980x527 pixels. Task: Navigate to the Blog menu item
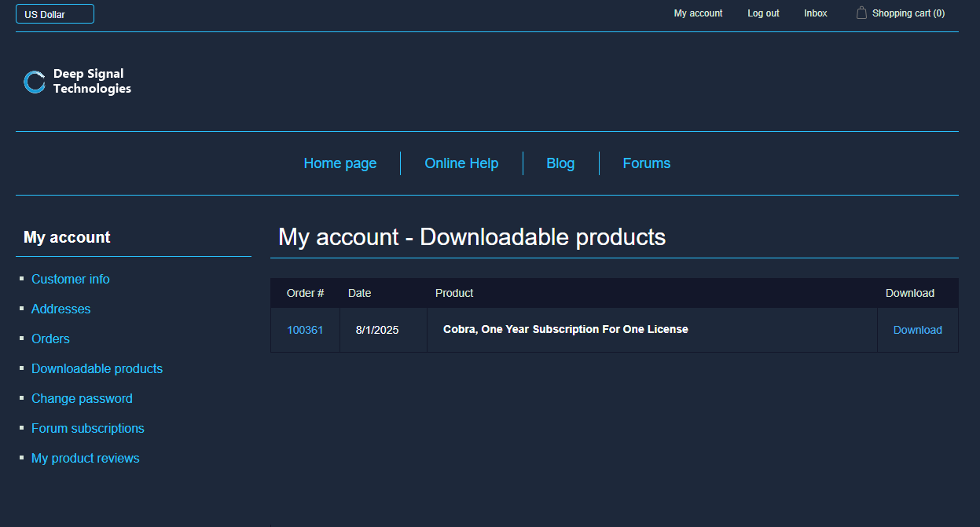560,163
